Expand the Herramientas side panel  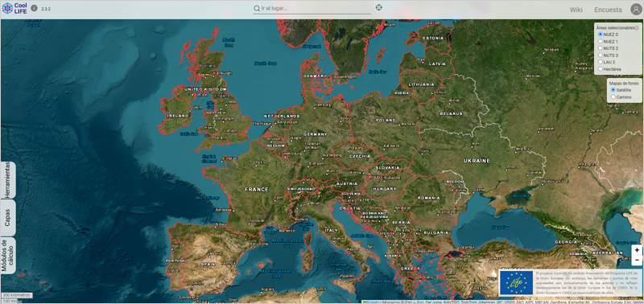pyautogui.click(x=8, y=180)
